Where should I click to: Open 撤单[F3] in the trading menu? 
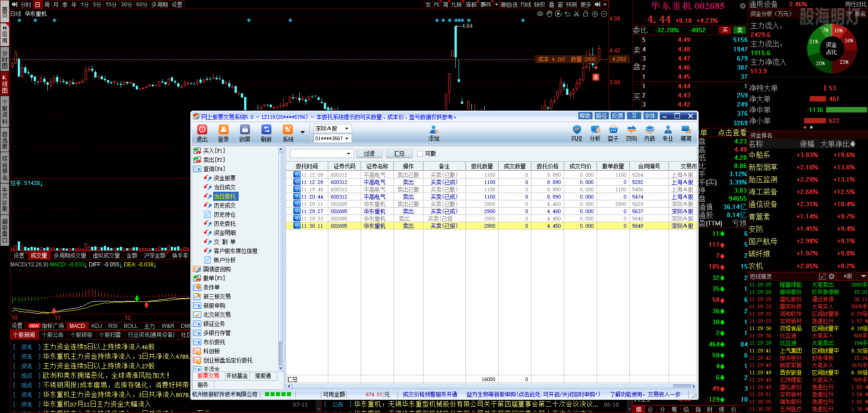coord(214,278)
